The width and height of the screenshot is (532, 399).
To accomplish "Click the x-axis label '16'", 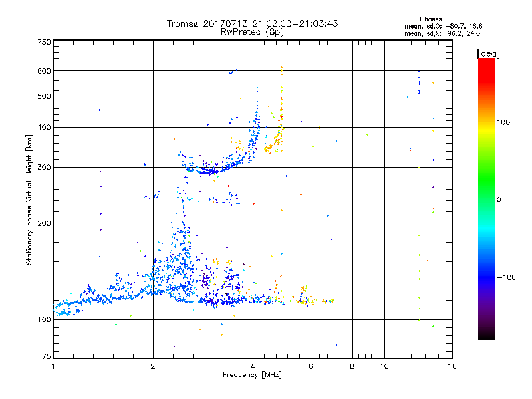I will coord(452,366).
